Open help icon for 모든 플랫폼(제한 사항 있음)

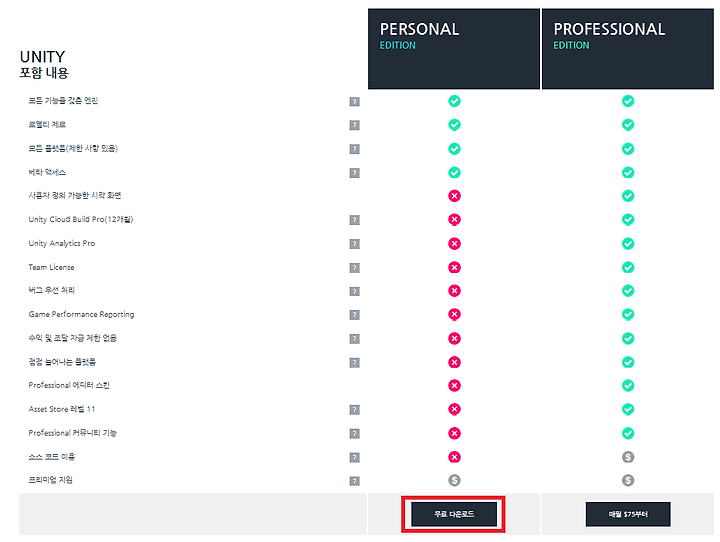(x=354, y=149)
